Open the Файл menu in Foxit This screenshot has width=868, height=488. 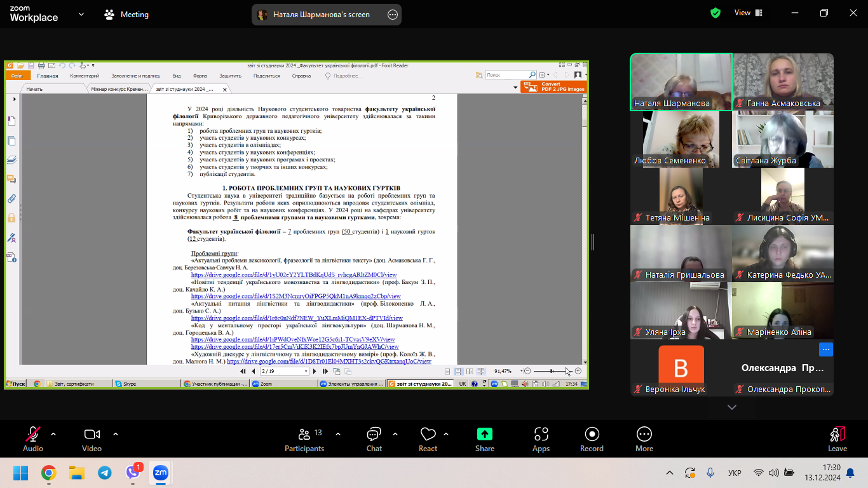pos(17,76)
